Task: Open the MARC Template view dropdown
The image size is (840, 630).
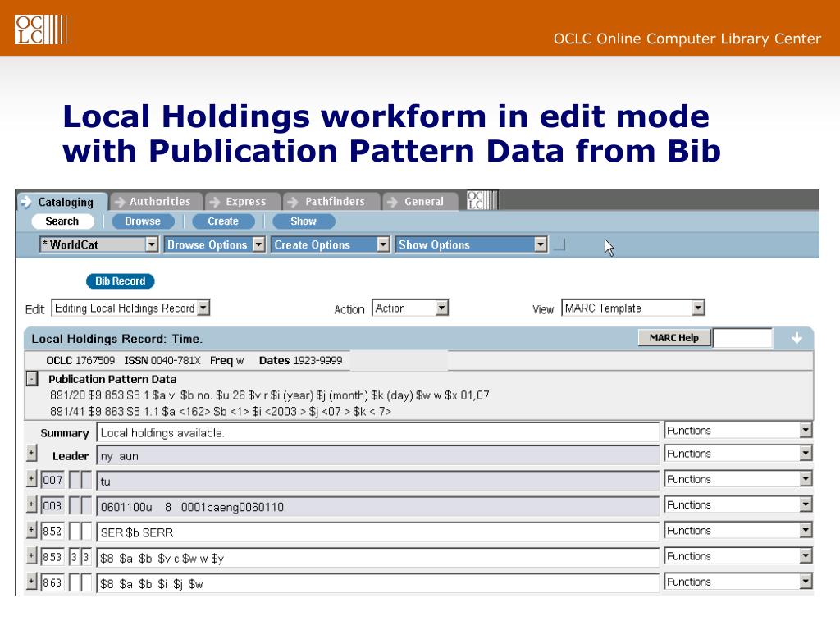Action: tap(633, 308)
